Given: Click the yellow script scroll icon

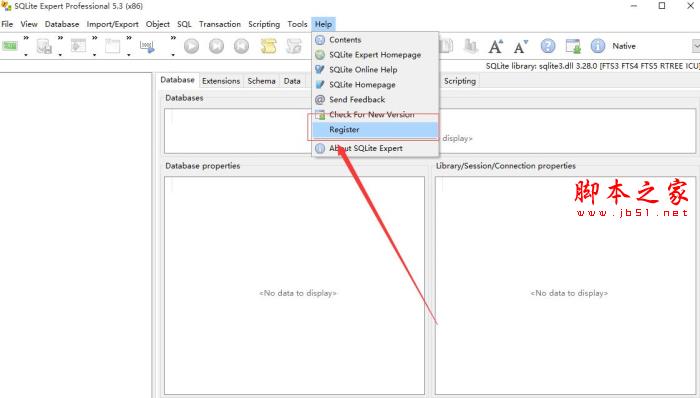Looking at the screenshot, I should pos(268,46).
